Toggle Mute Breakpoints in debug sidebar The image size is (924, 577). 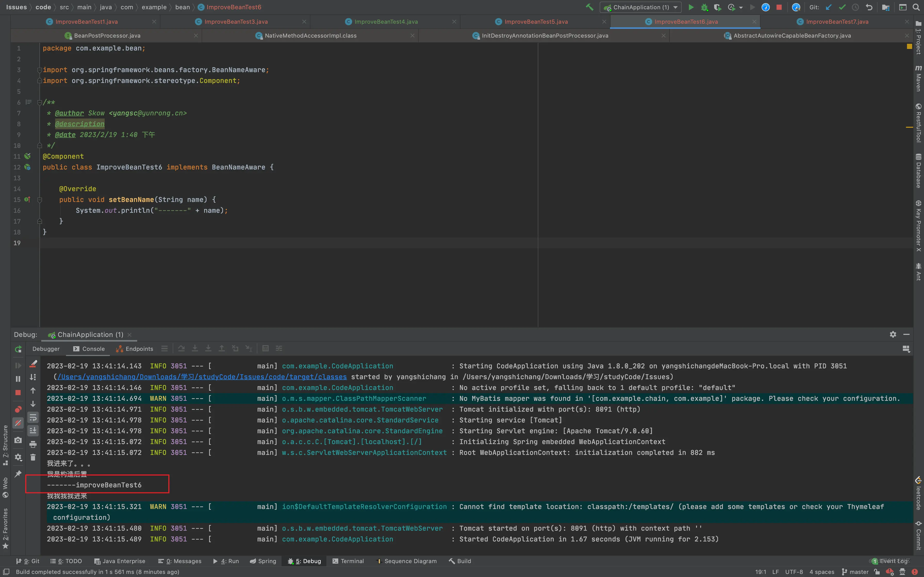tap(18, 423)
